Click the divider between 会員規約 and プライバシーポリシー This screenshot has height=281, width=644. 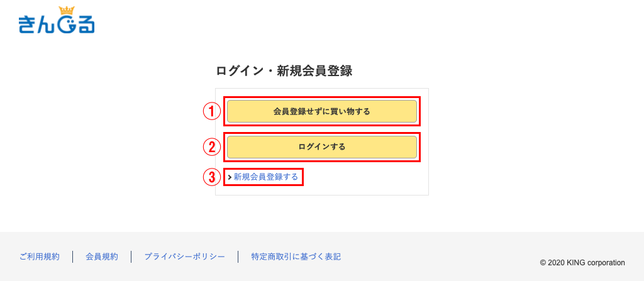(x=131, y=256)
